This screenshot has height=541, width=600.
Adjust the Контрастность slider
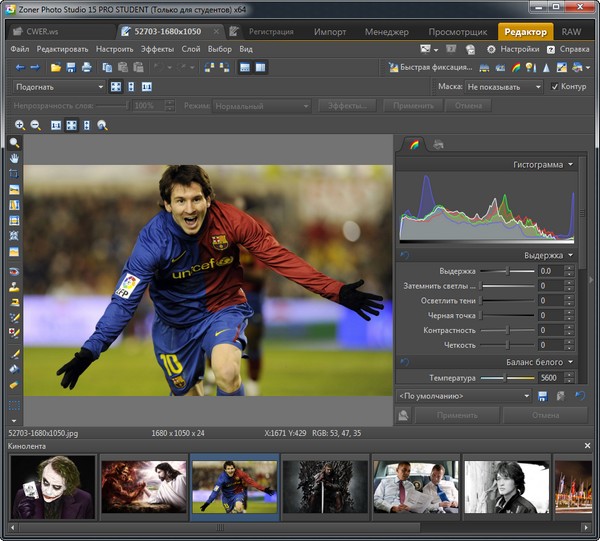click(x=508, y=330)
